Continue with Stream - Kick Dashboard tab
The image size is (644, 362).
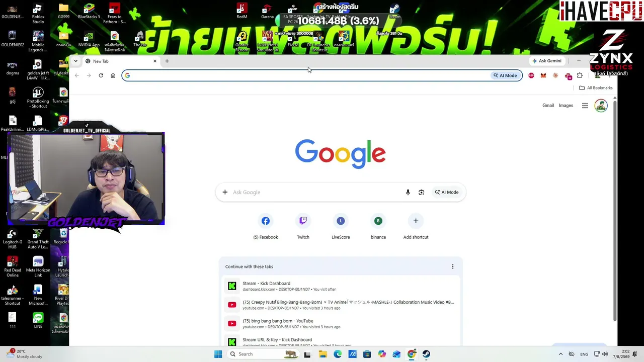[341, 286]
